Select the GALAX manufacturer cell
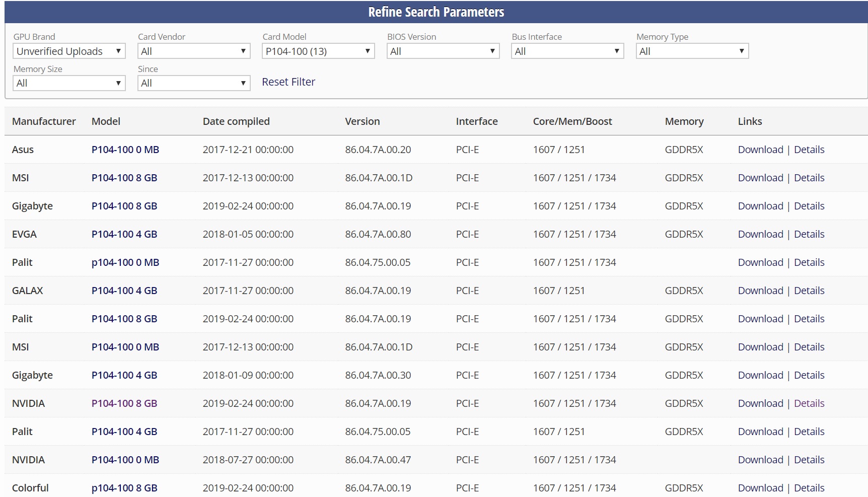Screen dimensions: 868x497 [28, 291]
